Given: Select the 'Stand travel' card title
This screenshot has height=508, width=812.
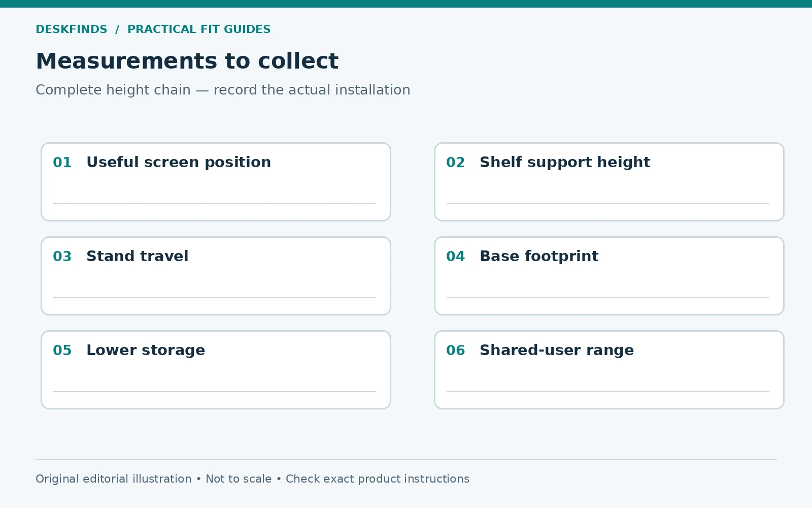Looking at the screenshot, I should pos(138,256).
